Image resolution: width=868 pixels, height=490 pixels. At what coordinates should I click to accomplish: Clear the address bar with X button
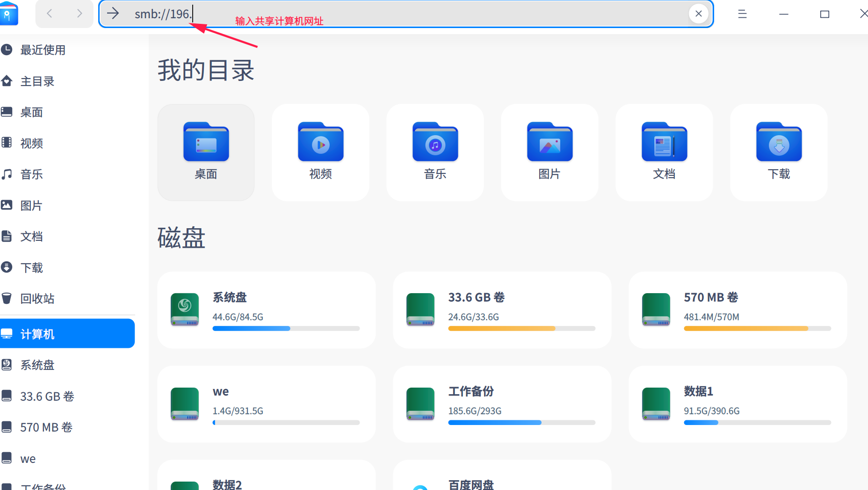698,14
